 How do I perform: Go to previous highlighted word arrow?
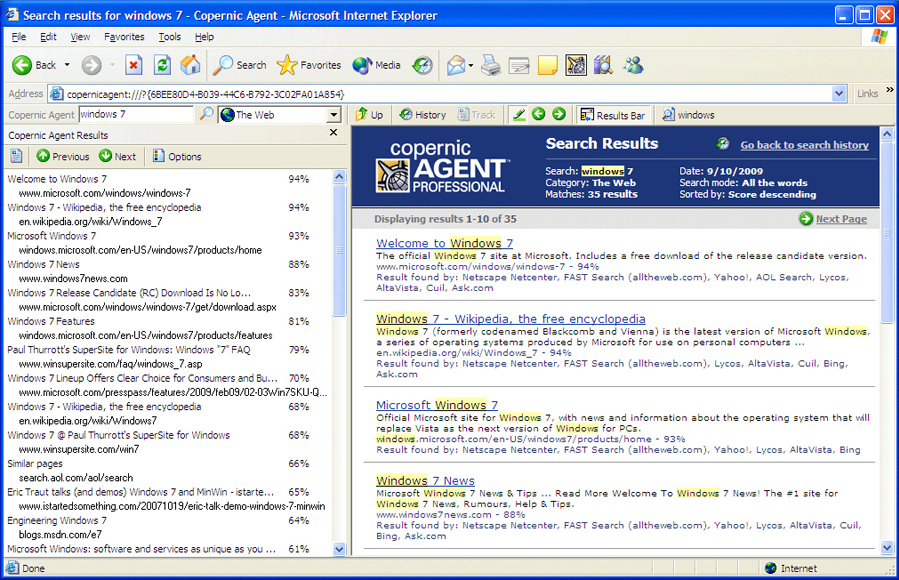coord(539,115)
